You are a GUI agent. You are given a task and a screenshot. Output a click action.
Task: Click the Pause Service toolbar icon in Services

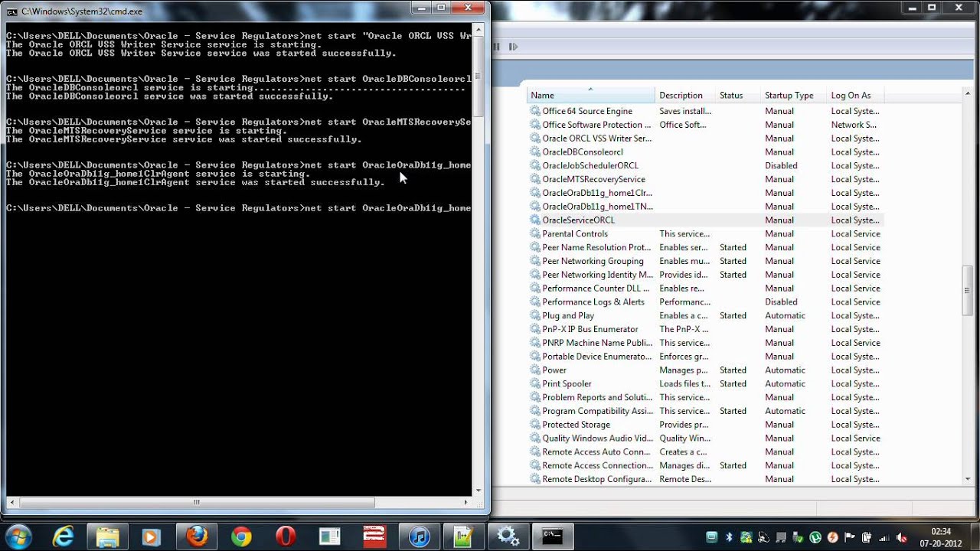point(497,47)
